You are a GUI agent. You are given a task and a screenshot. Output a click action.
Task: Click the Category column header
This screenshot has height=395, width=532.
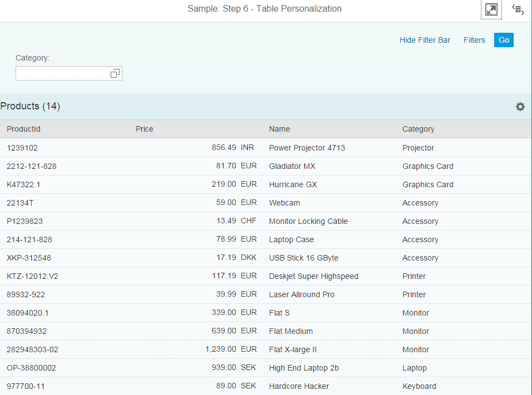pos(418,129)
